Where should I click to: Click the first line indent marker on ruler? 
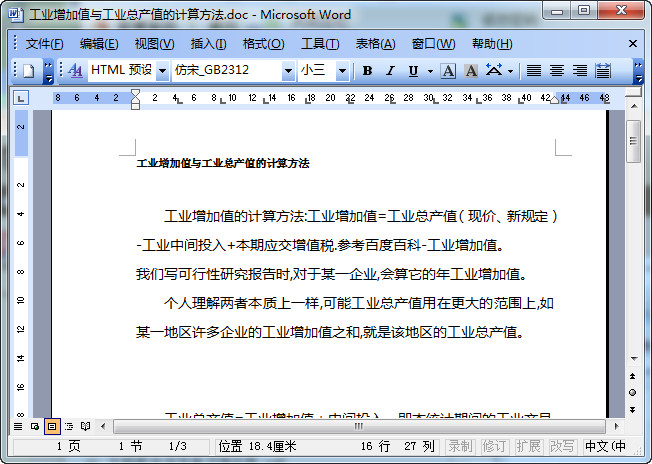[135, 94]
